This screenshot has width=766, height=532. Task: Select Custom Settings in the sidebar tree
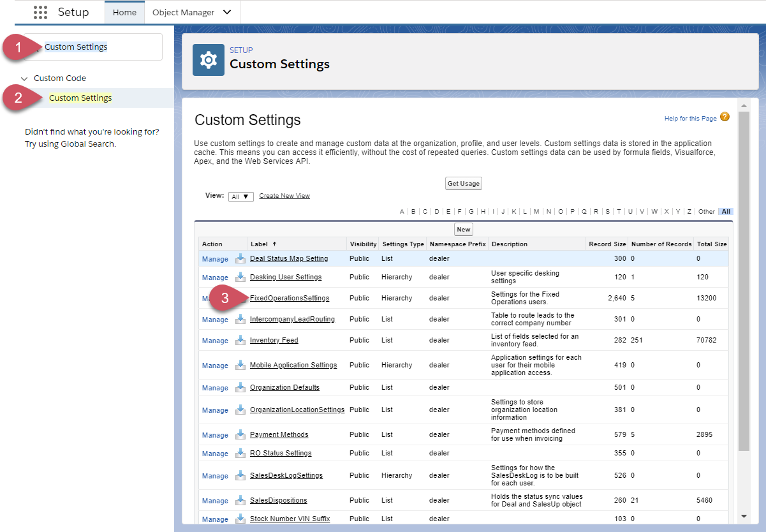click(80, 98)
